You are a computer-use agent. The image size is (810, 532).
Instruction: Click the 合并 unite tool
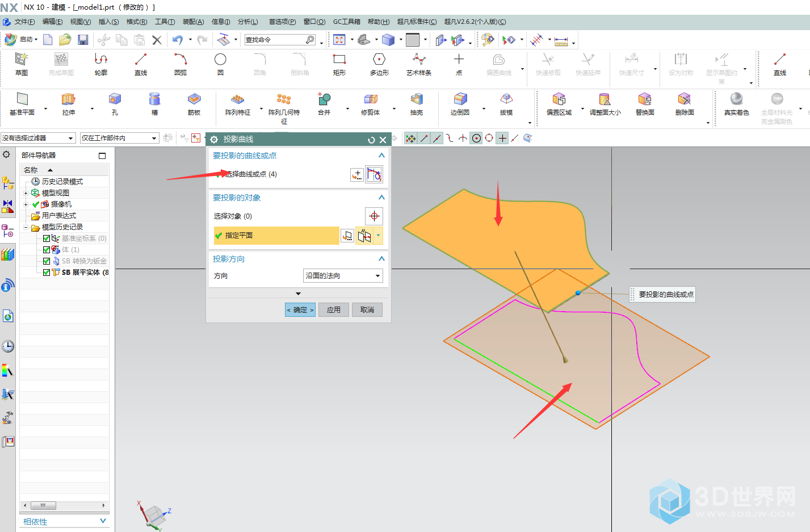(324, 104)
